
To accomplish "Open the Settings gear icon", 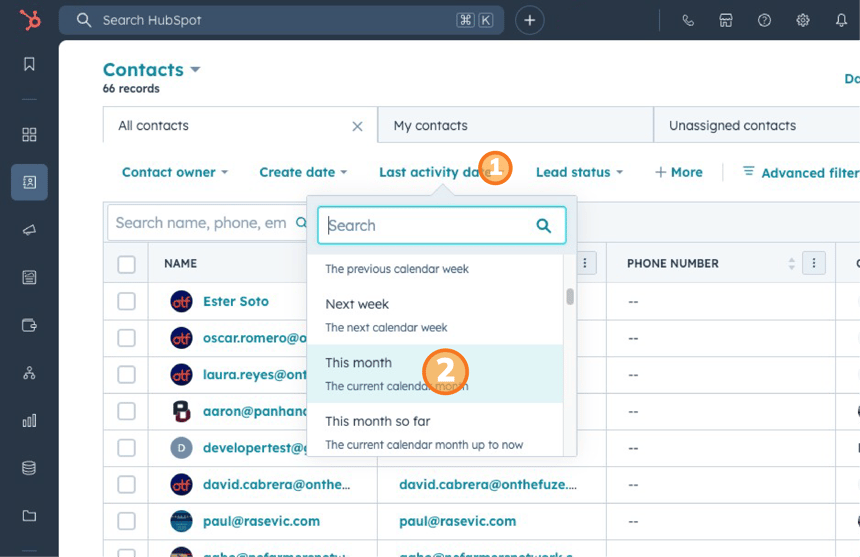I will point(802,21).
